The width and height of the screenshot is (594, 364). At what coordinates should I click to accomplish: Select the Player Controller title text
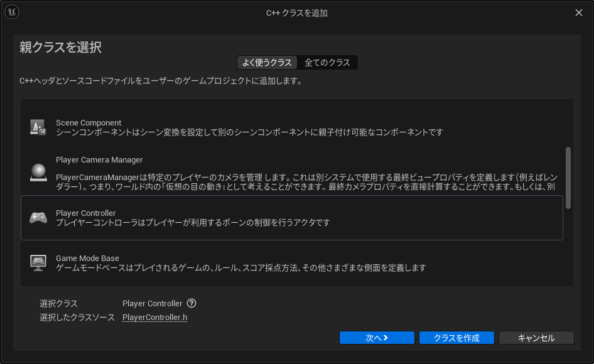pos(86,213)
